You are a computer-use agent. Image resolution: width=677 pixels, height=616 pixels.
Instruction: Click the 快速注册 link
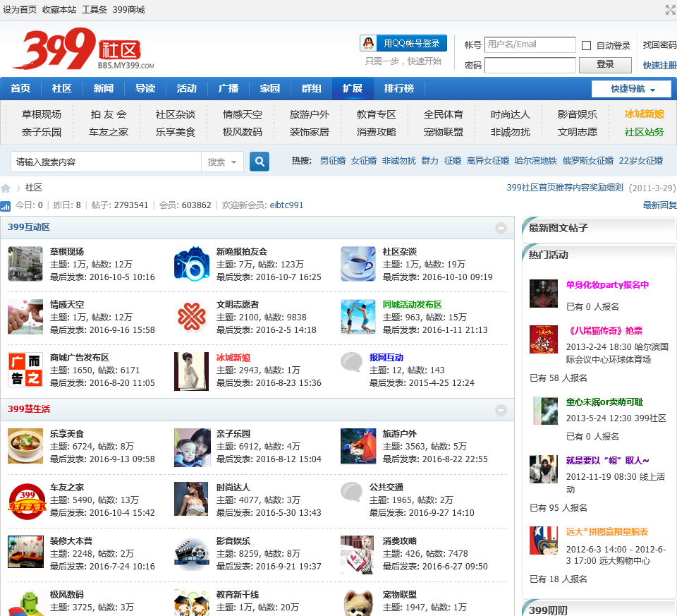[x=660, y=66]
